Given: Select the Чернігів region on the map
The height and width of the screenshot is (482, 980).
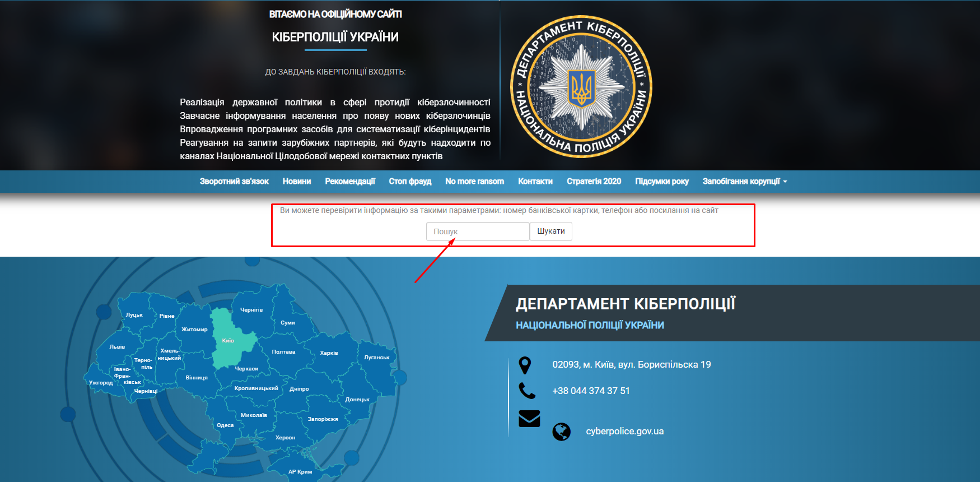Looking at the screenshot, I should click(251, 310).
